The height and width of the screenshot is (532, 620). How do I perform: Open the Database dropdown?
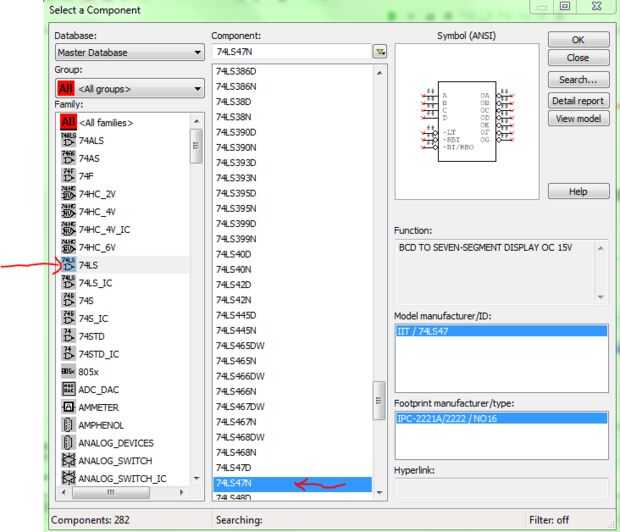click(130, 52)
